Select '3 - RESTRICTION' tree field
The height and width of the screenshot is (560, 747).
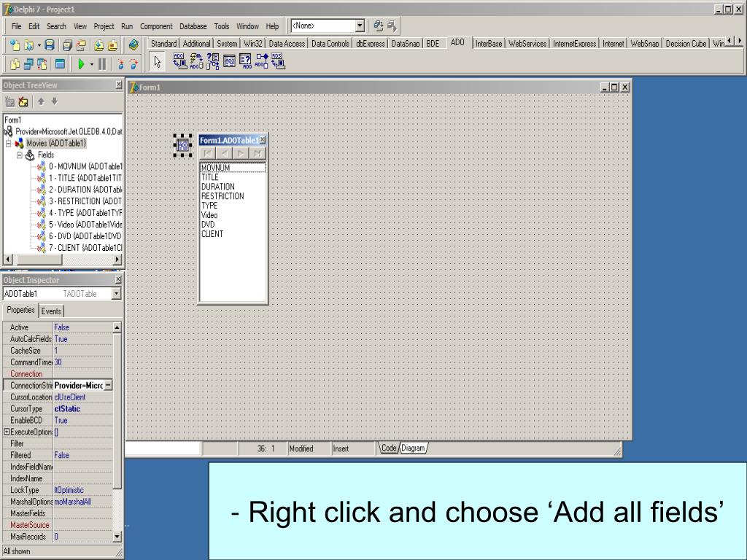pos(85,201)
